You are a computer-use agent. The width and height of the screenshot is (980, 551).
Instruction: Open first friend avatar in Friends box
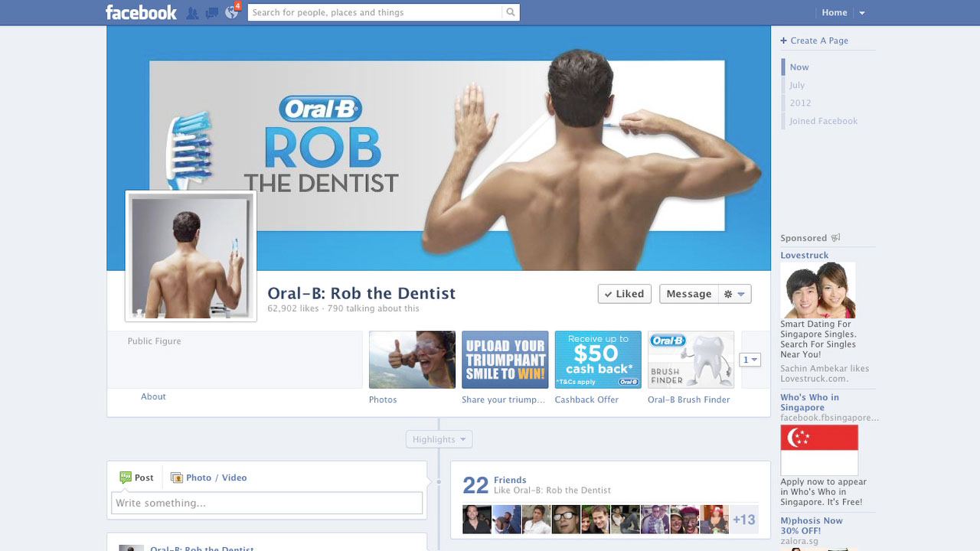[x=477, y=520]
